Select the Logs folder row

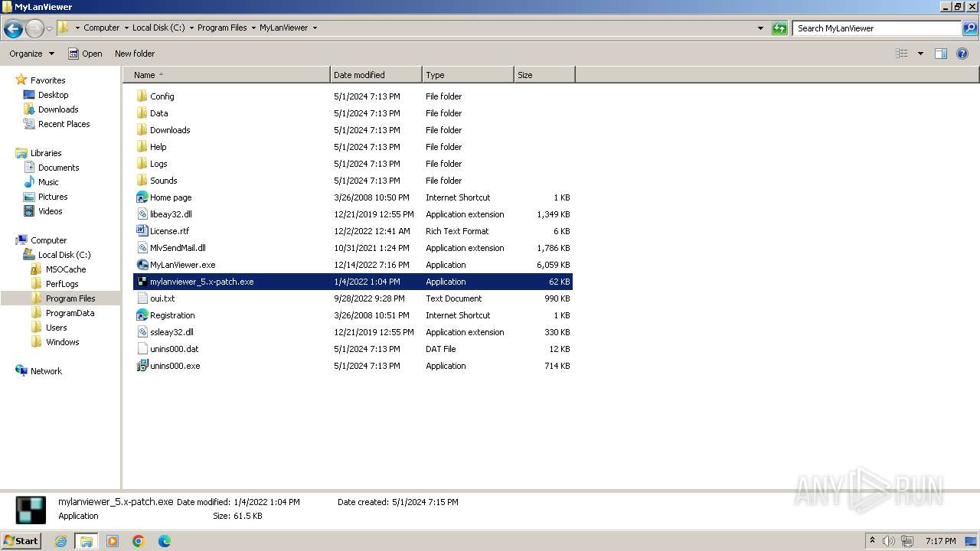[353, 164]
